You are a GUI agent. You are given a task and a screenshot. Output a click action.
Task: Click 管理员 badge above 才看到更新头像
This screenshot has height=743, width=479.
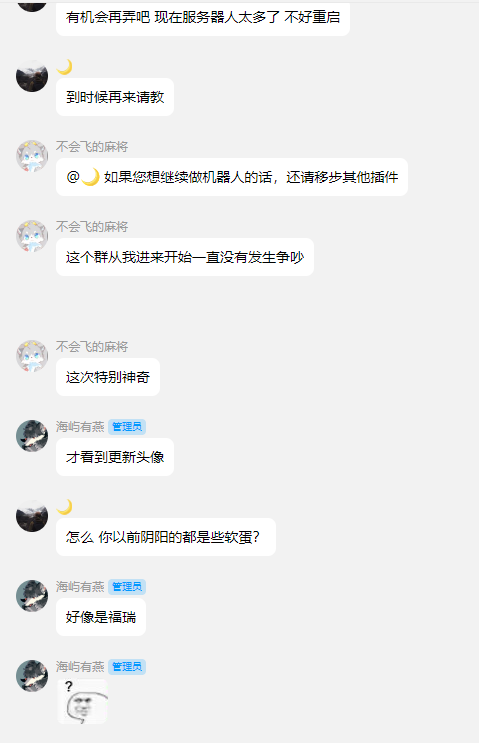pos(127,427)
